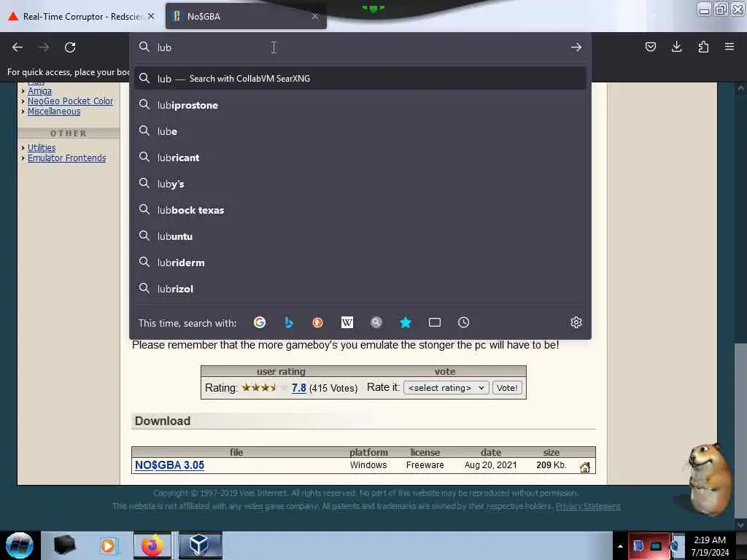Select the lubiprostone suggestion
Image resolution: width=747 pixels, height=560 pixels.
point(360,105)
